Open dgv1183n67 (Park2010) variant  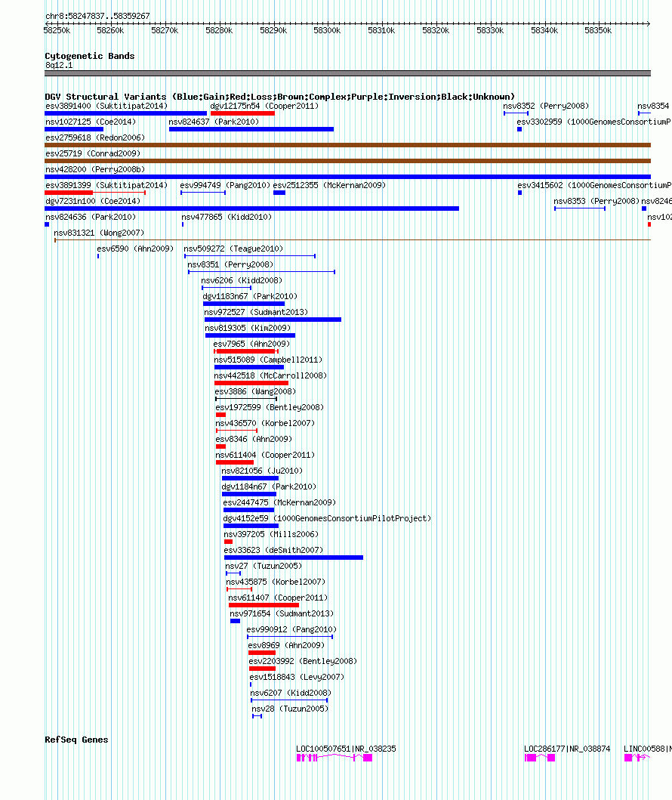click(x=250, y=296)
